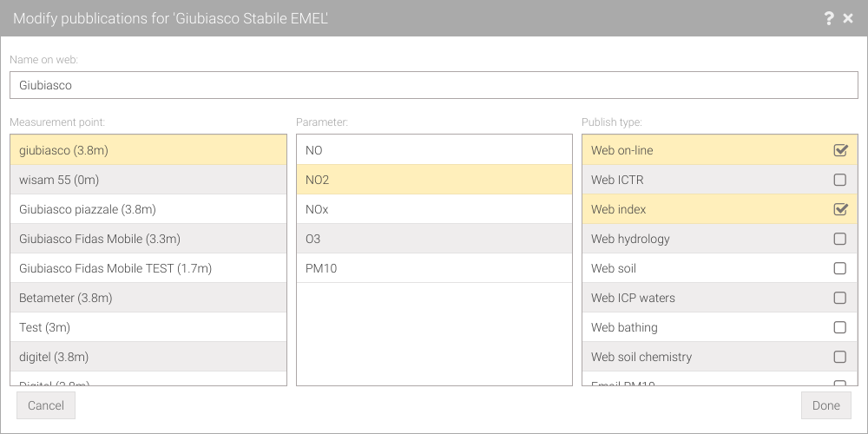Confirm with the Done button

826,405
